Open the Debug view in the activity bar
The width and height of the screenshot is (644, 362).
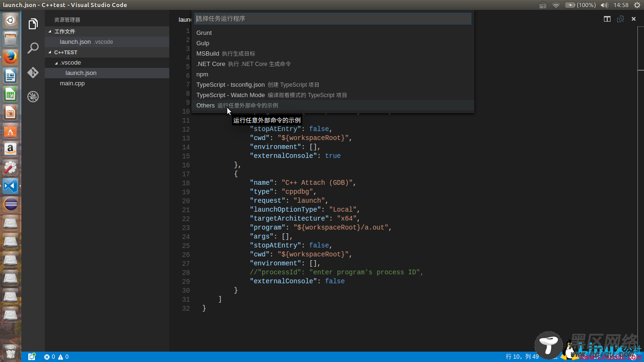[x=33, y=97]
